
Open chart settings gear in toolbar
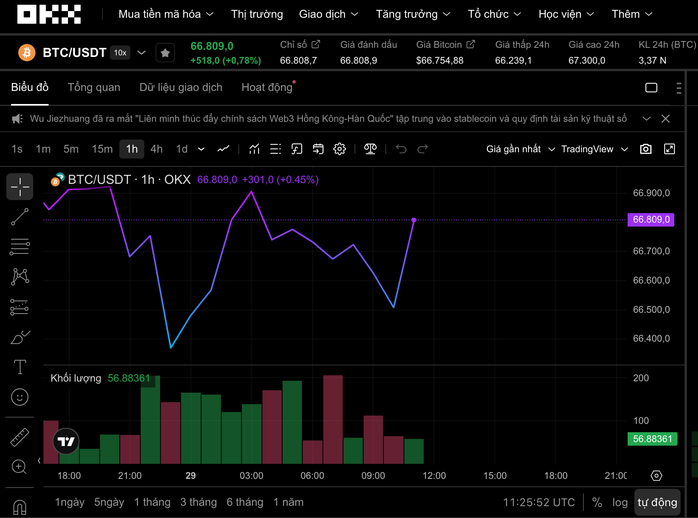point(340,149)
